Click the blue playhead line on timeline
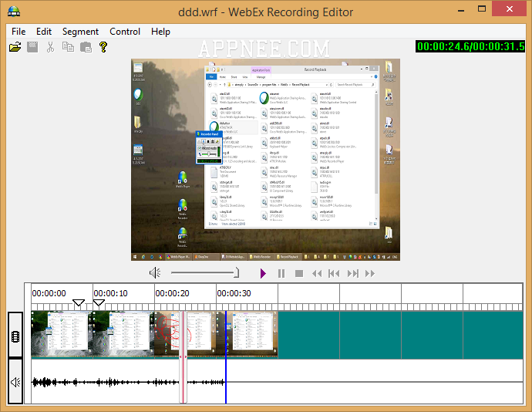The height and width of the screenshot is (412, 532). (226, 357)
